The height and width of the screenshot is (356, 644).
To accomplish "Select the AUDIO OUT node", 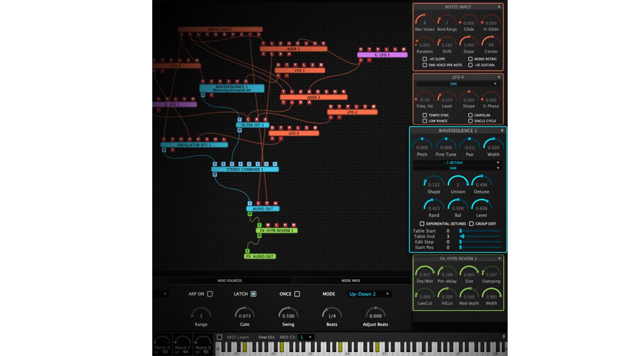I will click(262, 209).
